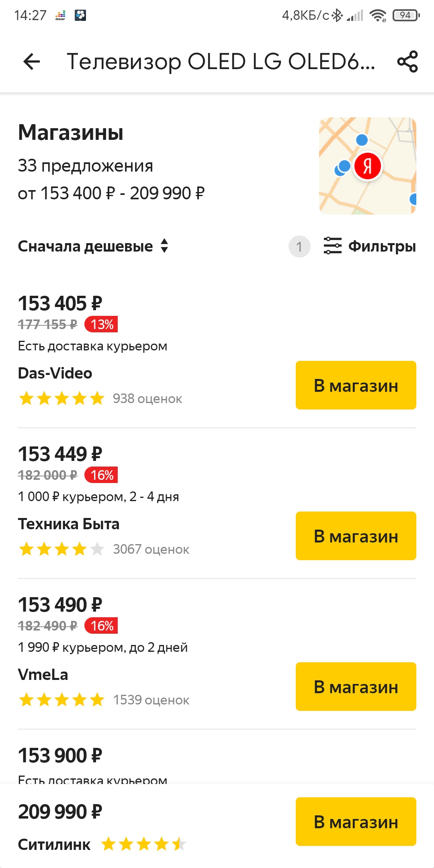Viewport: 434px width, 868px height.
Task: Open the 'Фильтры' menu
Action: 382,246
